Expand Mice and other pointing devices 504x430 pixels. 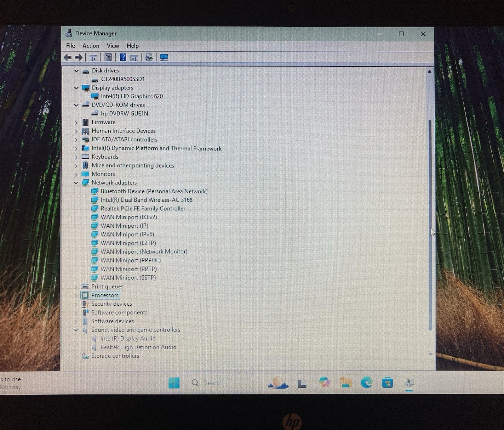(76, 166)
